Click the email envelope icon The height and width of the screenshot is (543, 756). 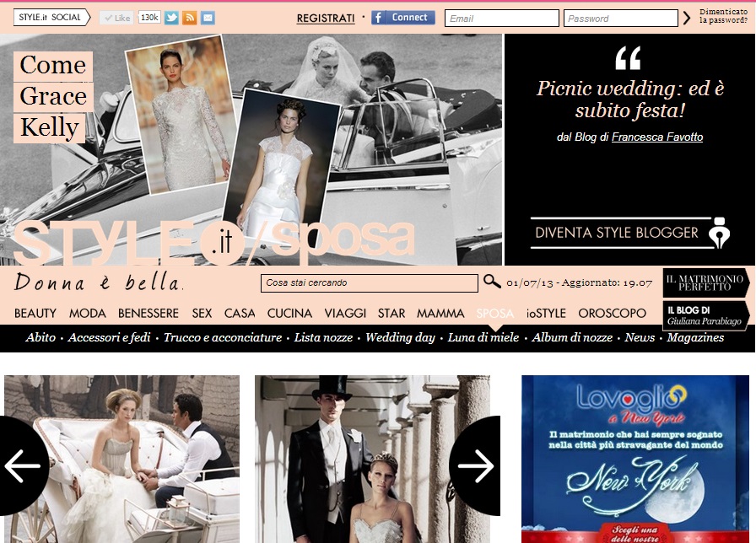click(x=208, y=18)
